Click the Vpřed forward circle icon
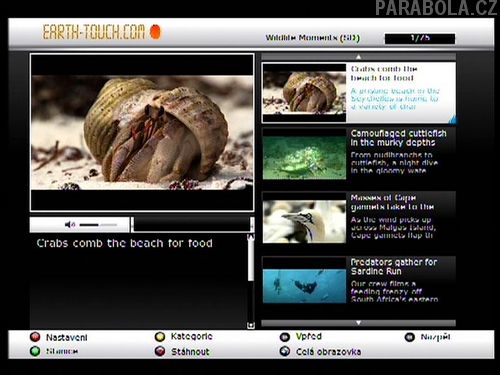 coord(285,337)
